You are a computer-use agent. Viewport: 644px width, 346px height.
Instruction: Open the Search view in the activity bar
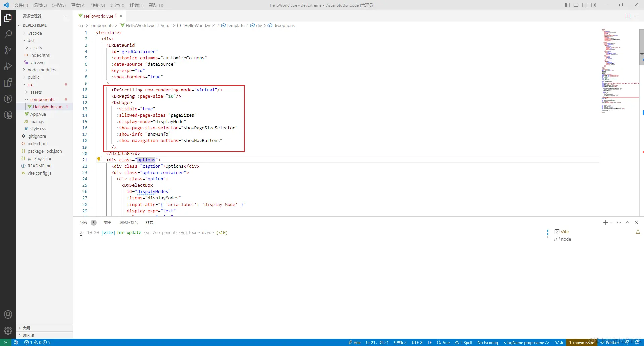(8, 34)
